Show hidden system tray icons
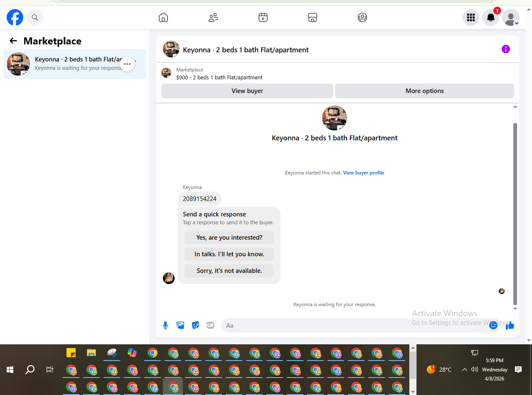Screen dimensions: 532x395 pyautogui.click(x=465, y=370)
